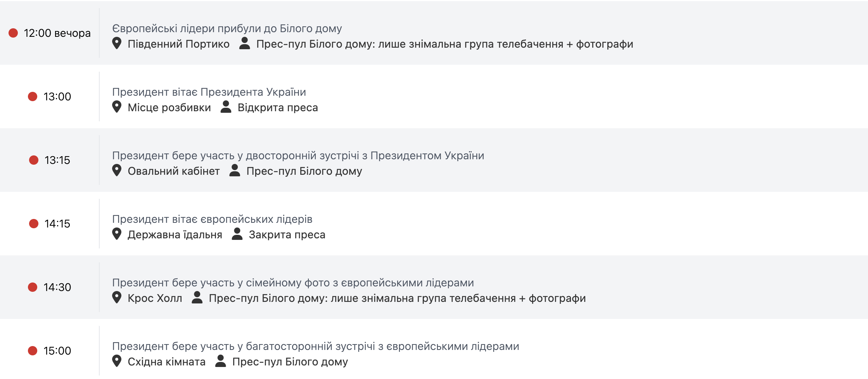This screenshot has height=379, width=868.
Task: Click red dot marker for 12:00 вечора
Action: point(13,33)
